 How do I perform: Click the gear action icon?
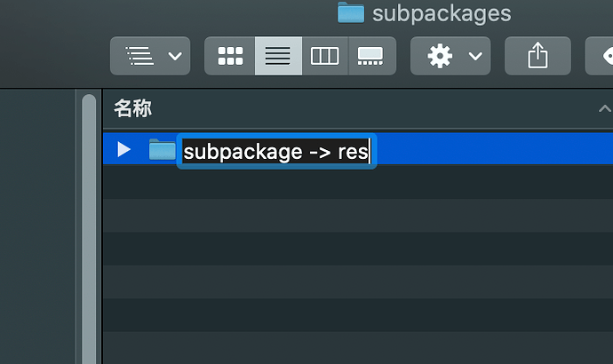(439, 56)
